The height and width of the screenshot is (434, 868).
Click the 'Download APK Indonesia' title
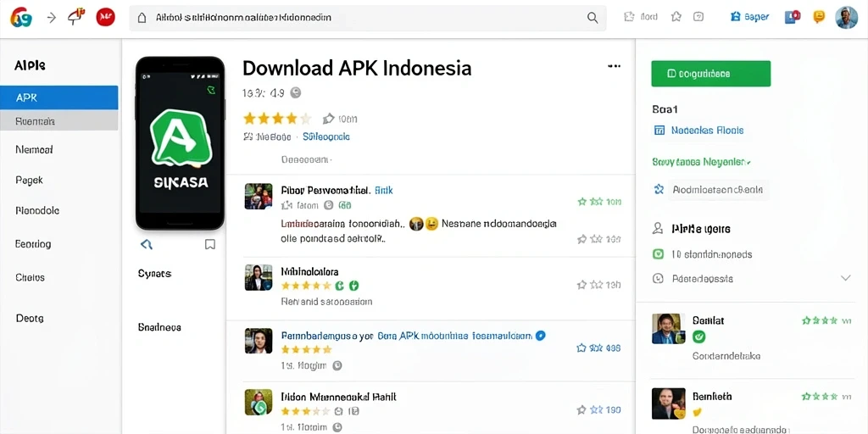pos(357,68)
